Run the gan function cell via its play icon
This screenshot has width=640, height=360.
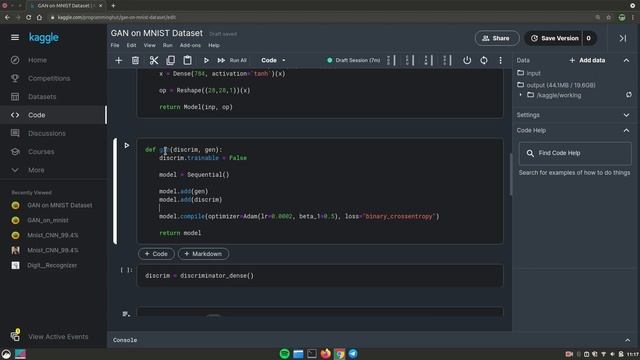pos(127,145)
